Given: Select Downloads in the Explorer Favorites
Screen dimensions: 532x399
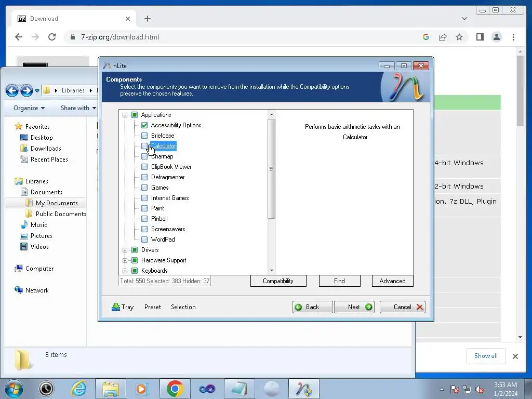Looking at the screenshot, I should tap(46, 149).
